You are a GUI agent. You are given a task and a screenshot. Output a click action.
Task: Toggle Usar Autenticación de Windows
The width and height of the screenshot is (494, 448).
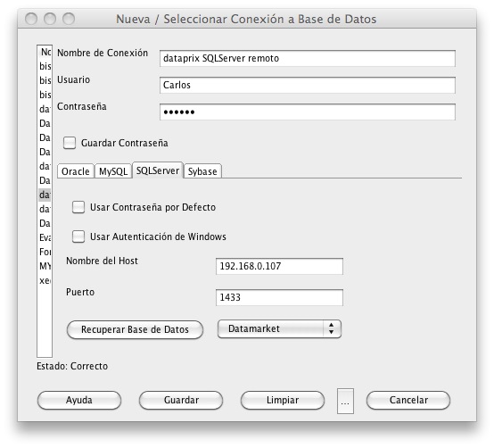click(x=78, y=236)
